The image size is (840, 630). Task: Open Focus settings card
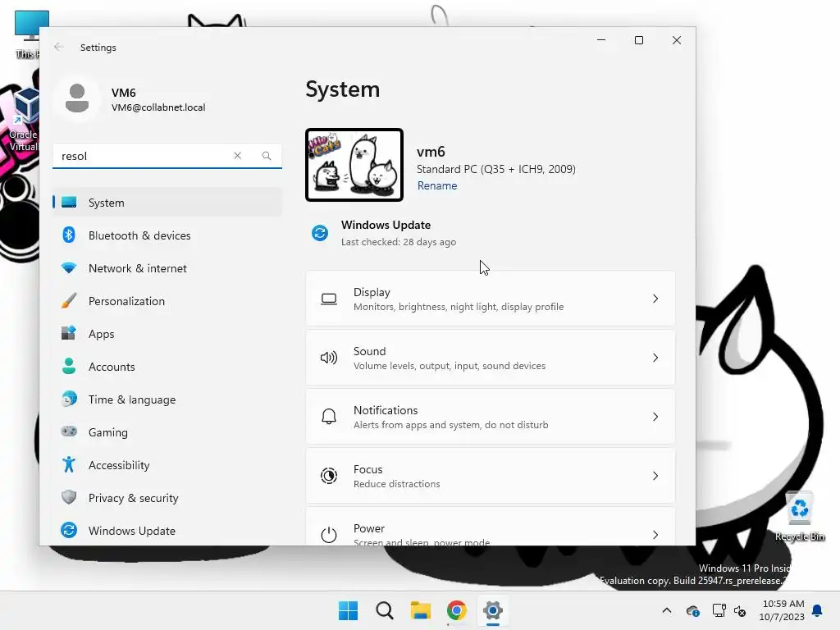(x=491, y=476)
